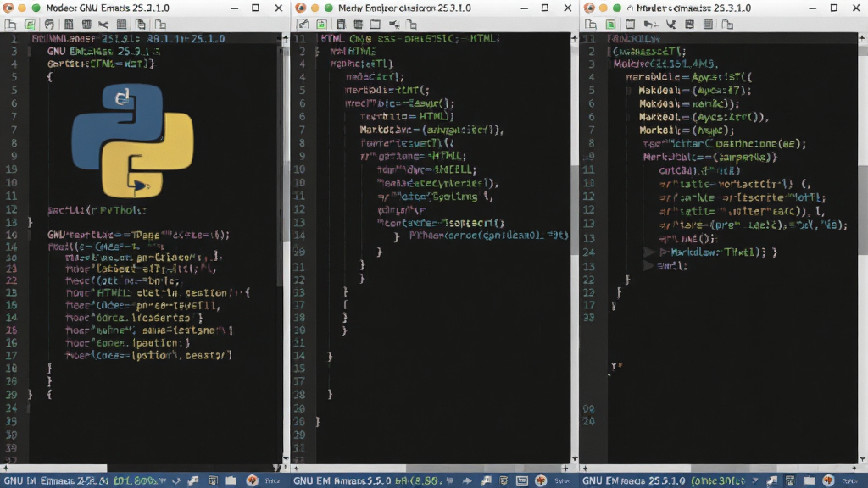Click the pencil edit icon in middle window toolbar
The height and width of the screenshot is (488, 868).
coord(303,25)
